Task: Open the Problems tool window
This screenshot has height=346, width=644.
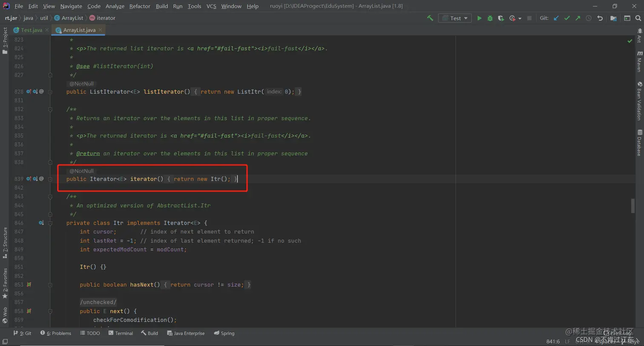Action: [55, 333]
